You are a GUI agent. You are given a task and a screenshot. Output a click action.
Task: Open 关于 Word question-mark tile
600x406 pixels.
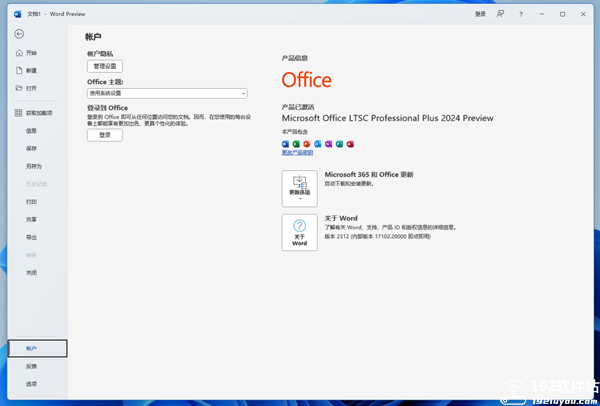[x=299, y=231]
